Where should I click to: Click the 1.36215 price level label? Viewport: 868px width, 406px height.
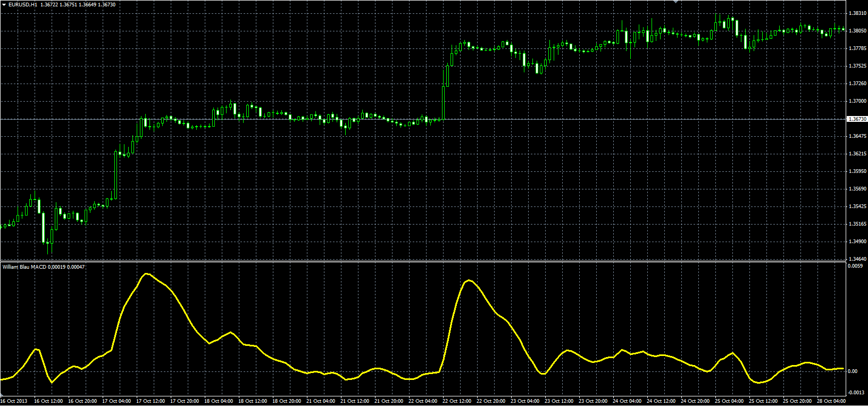[x=857, y=154]
